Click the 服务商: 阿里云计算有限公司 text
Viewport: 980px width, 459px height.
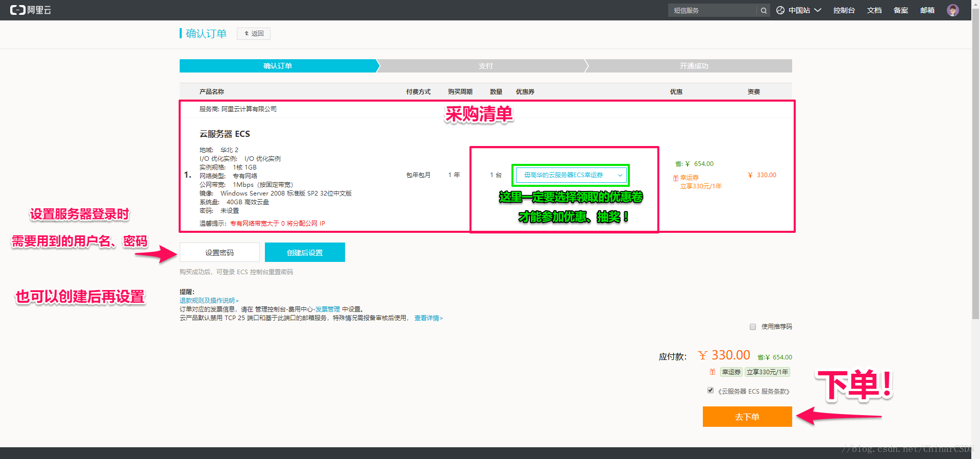pos(238,109)
